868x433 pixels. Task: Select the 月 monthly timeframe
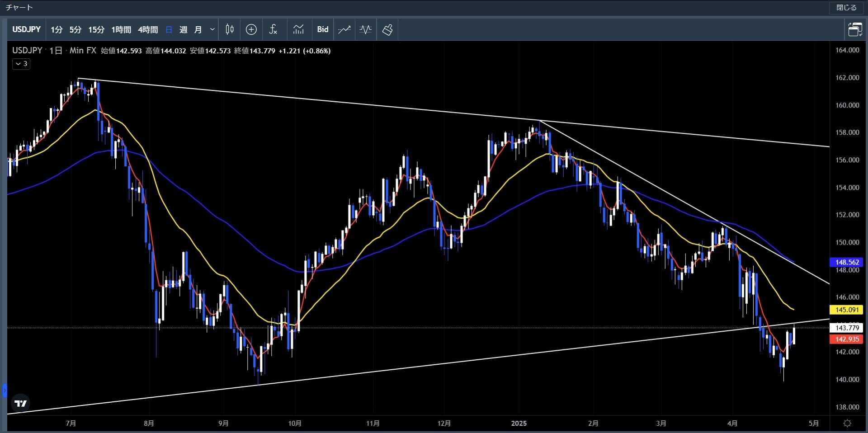click(x=198, y=29)
